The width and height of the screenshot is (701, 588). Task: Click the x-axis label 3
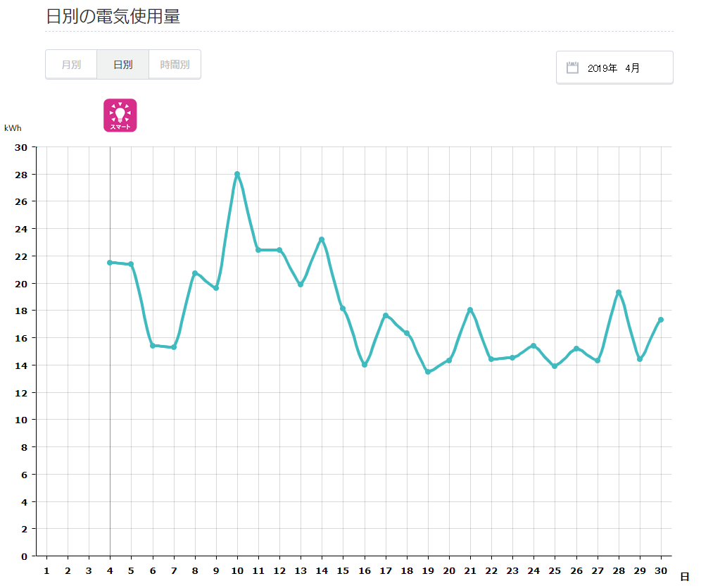coord(89,571)
